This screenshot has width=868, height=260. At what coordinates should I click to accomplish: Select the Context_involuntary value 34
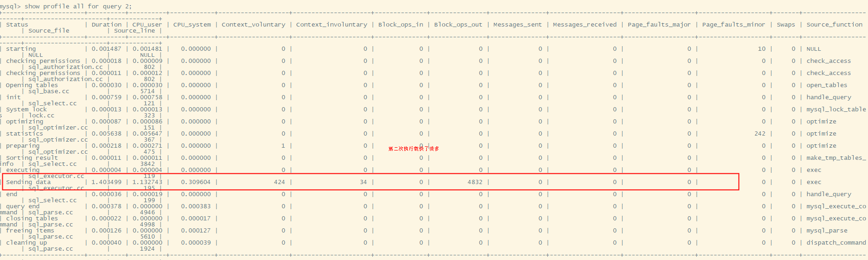[x=363, y=182]
